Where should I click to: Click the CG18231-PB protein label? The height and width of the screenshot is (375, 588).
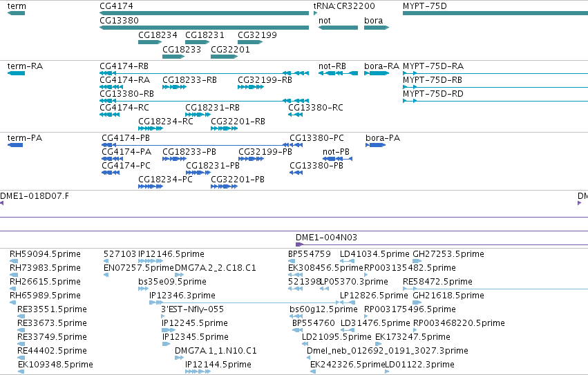tap(213, 166)
